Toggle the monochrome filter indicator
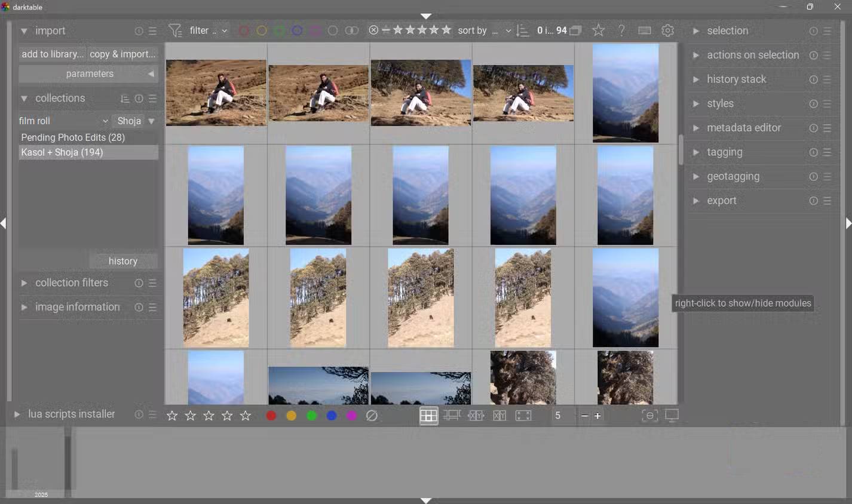 point(351,30)
